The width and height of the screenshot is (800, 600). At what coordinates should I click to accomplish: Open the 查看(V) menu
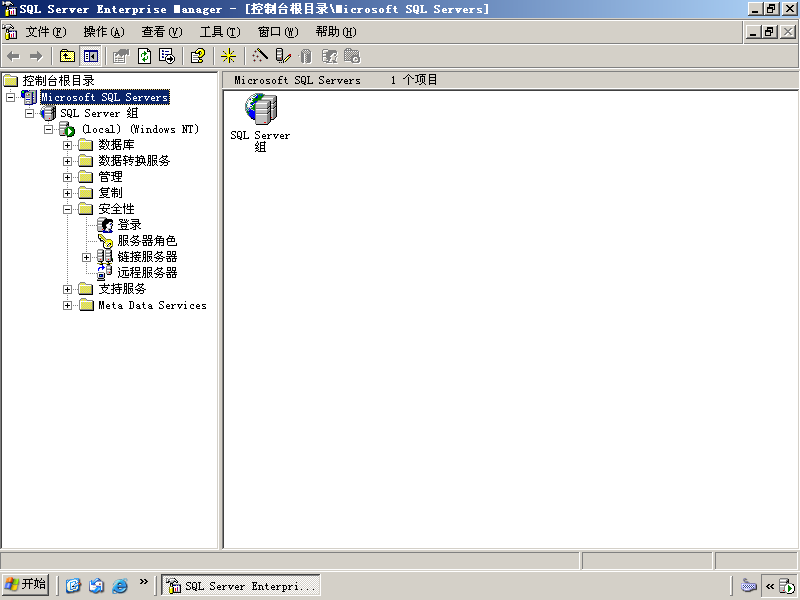coord(162,32)
